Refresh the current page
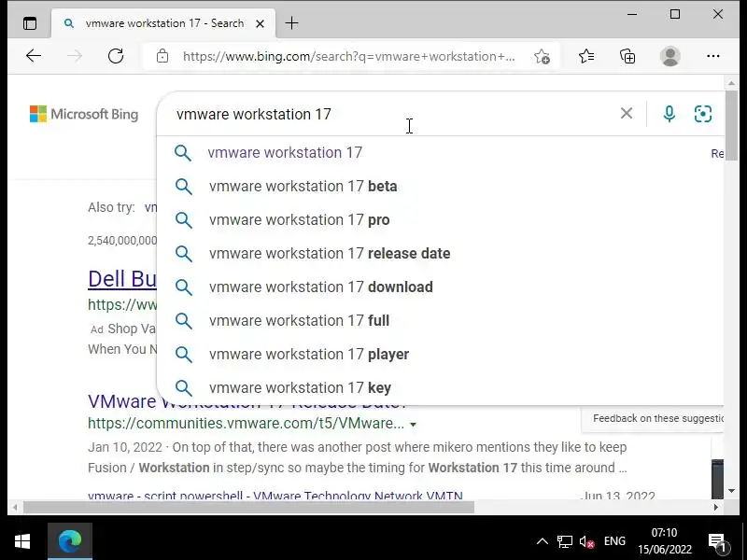747x560 pixels. pyautogui.click(x=116, y=56)
